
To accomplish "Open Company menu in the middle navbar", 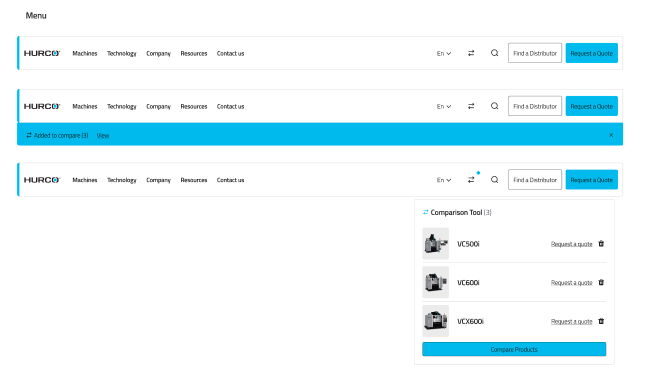I will [158, 107].
